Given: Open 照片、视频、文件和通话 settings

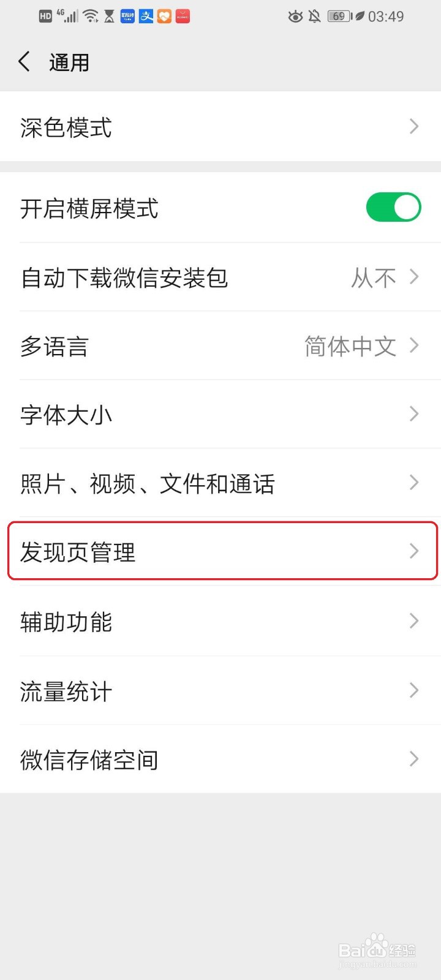Looking at the screenshot, I should [221, 483].
